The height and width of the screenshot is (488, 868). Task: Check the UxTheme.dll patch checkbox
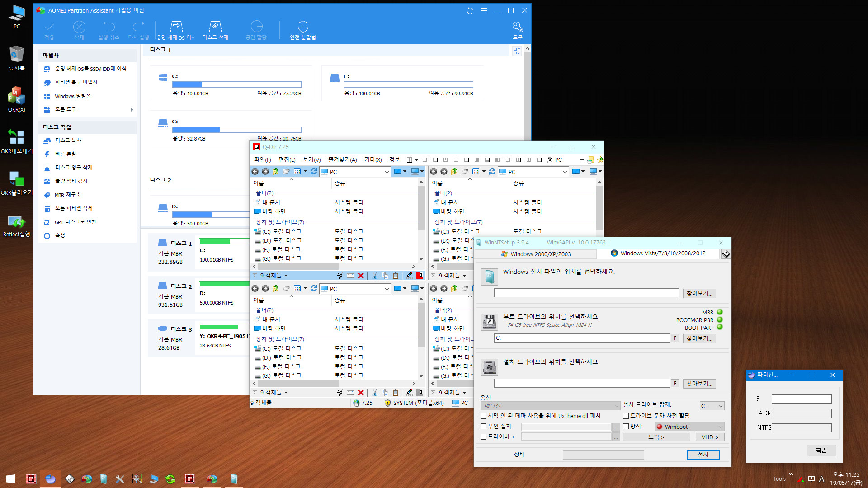click(484, 416)
